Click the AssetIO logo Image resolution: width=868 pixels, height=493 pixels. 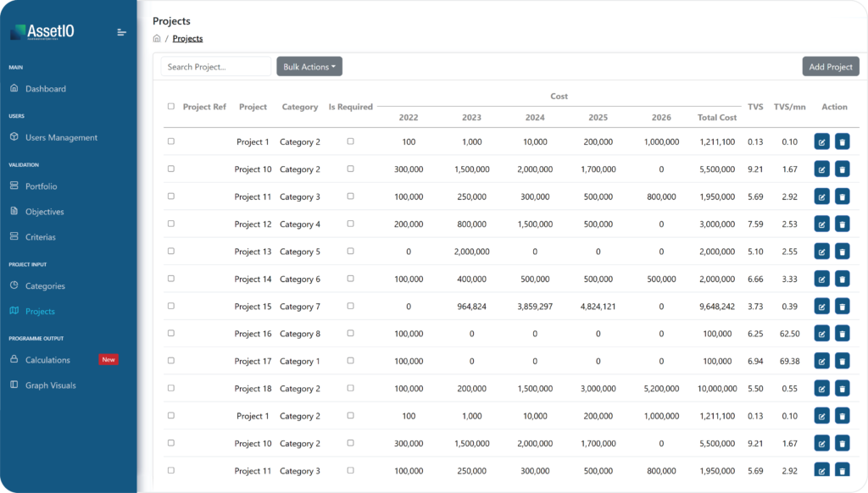[x=42, y=31]
